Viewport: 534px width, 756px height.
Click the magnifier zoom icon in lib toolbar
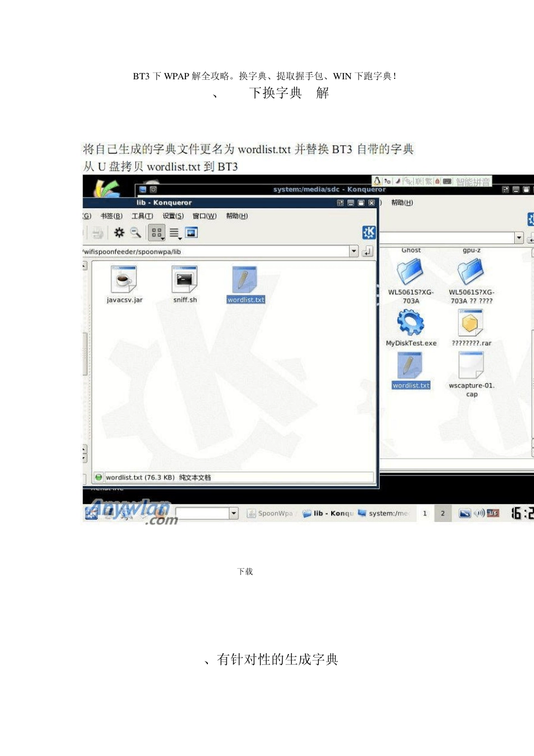[135, 232]
